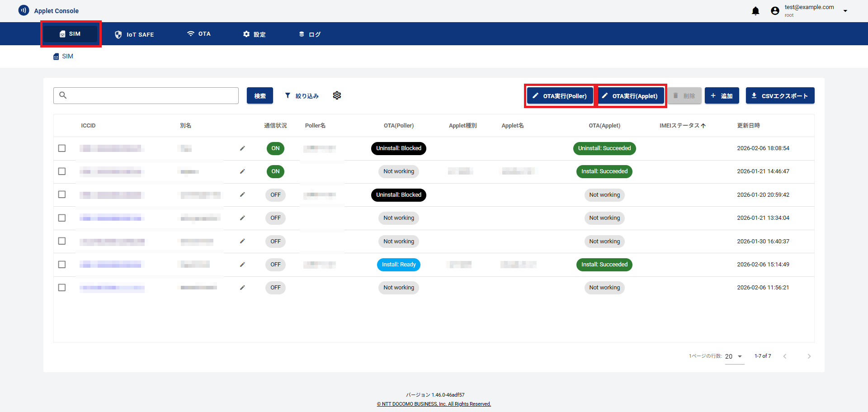Viewport: 868px width, 412px height.
Task: Click the CSVエクスポート button
Action: click(780, 96)
